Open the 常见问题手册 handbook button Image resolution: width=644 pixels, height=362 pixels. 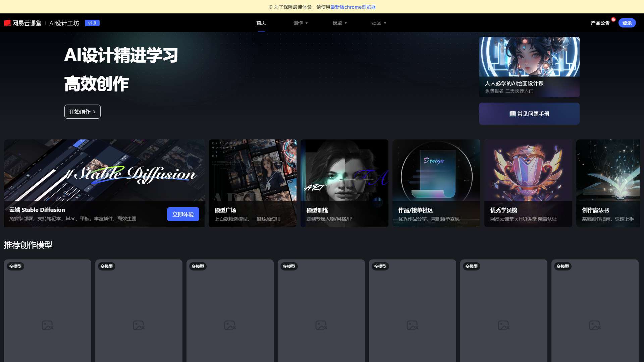click(x=529, y=114)
